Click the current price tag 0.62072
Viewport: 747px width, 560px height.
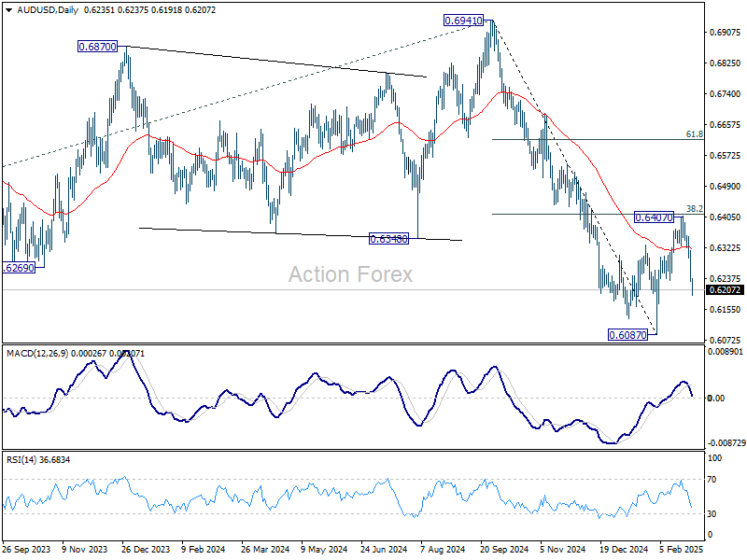pos(725,290)
